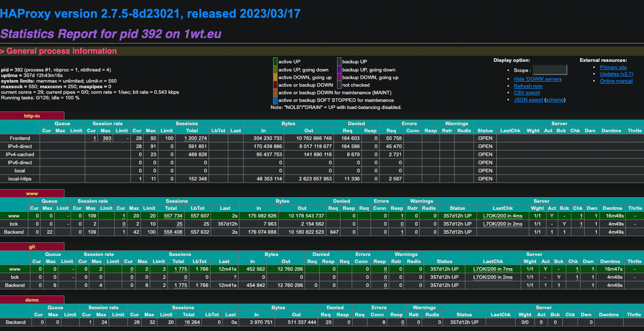
Task: Click the 'backup UP, going down' purple swatch
Action: click(339, 70)
